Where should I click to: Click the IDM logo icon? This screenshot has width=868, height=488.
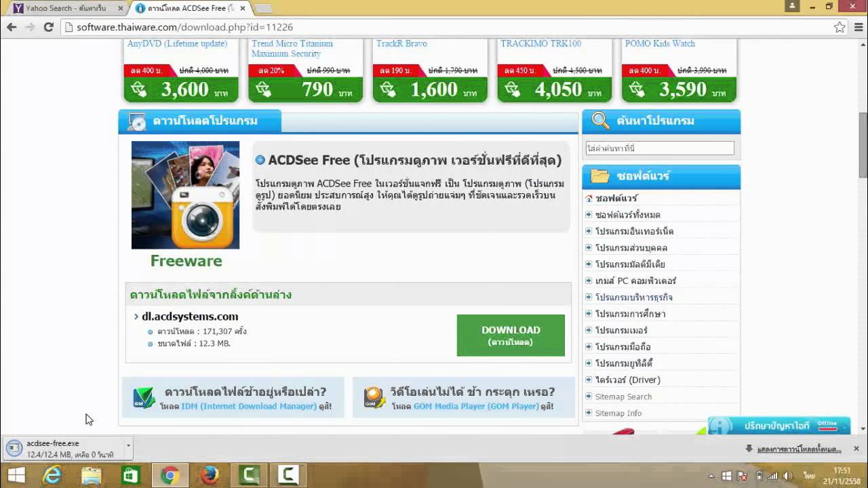[x=144, y=397]
